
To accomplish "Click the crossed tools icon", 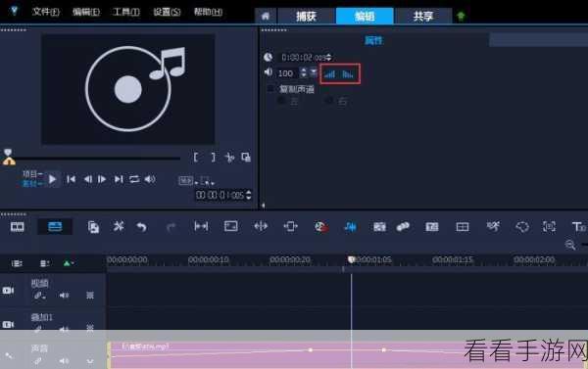I will point(119,226).
